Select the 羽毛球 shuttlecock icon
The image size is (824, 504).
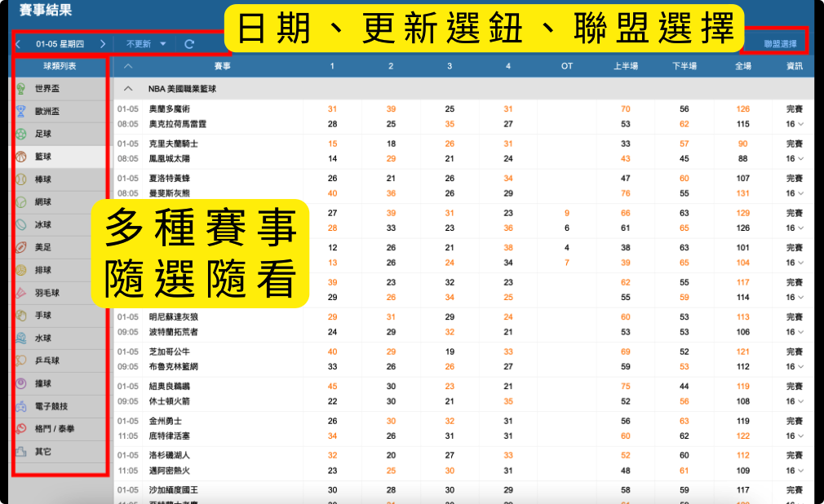coord(20,293)
